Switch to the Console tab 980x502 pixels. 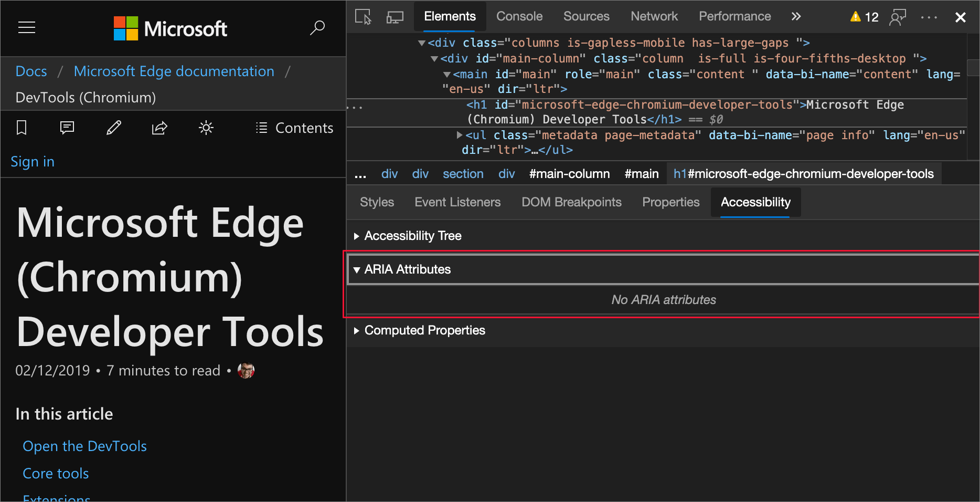point(519,16)
